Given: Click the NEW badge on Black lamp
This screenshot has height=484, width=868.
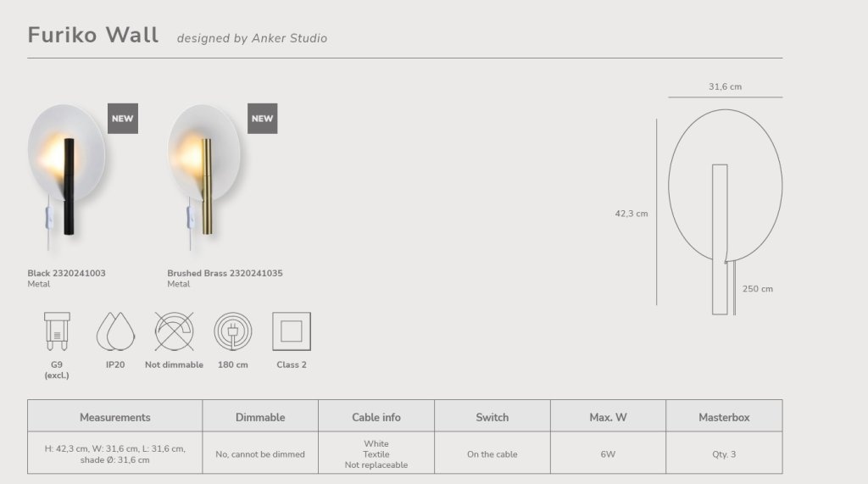Looking at the screenshot, I should pos(123,119).
